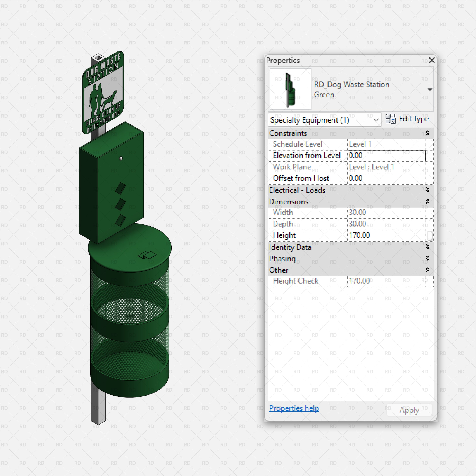
Task: Click the family preview thumbnail image
Action: (291, 89)
